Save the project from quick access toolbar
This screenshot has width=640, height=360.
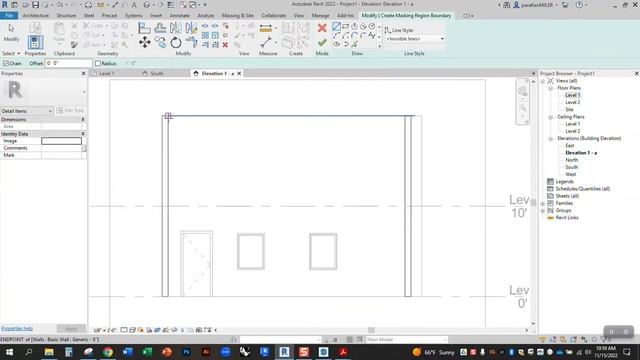[x=36, y=5]
